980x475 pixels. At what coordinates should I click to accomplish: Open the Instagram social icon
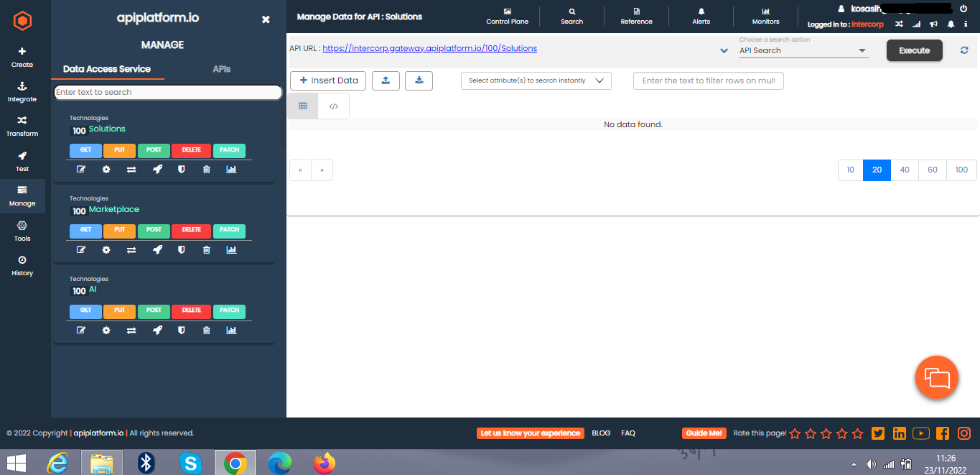[964, 433]
